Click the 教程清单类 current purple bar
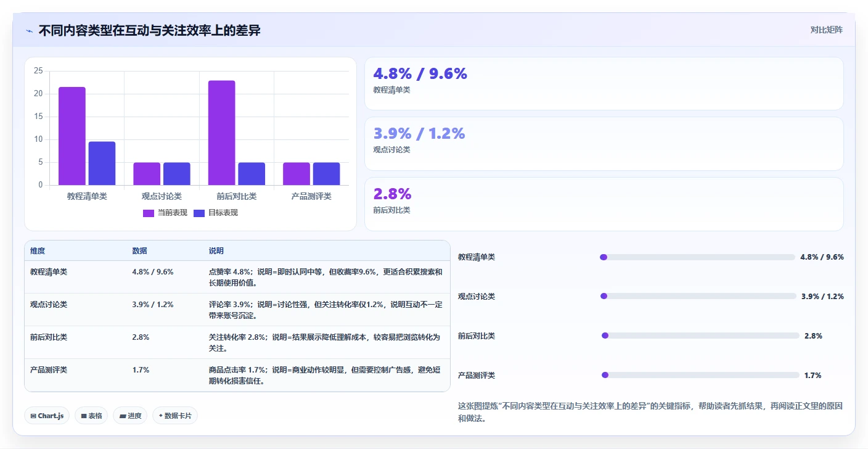 point(72,136)
